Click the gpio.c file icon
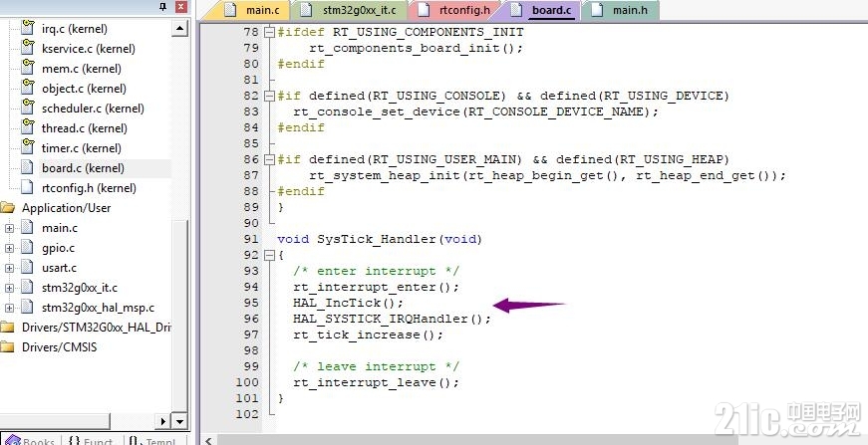This screenshot has width=868, height=445. [x=28, y=247]
